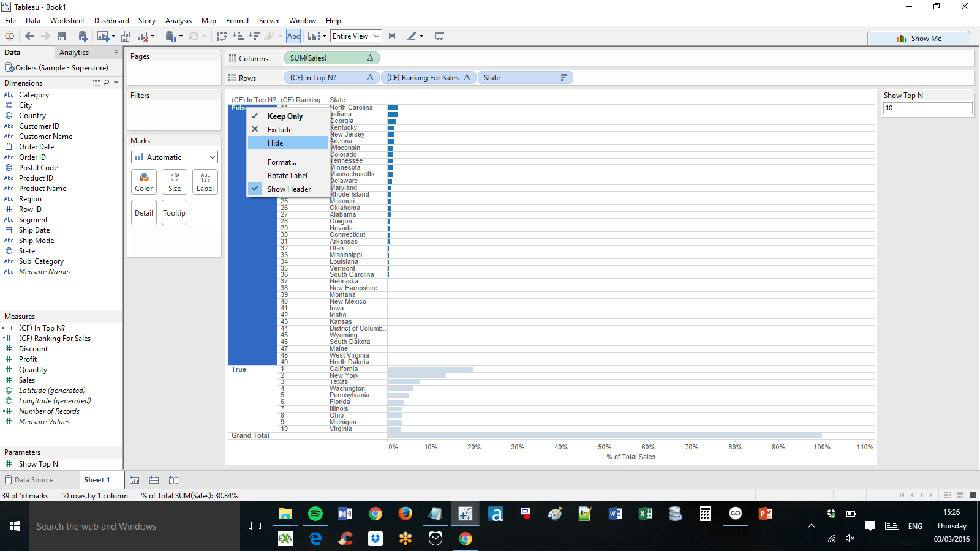Toggle the Show Me panel
Viewport: 980px width, 551px height.
pyautogui.click(x=919, y=39)
